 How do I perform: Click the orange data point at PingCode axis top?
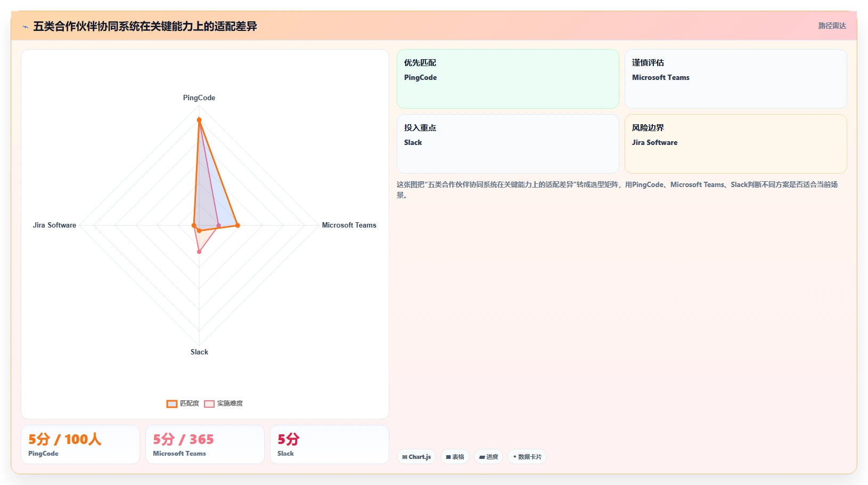199,120
